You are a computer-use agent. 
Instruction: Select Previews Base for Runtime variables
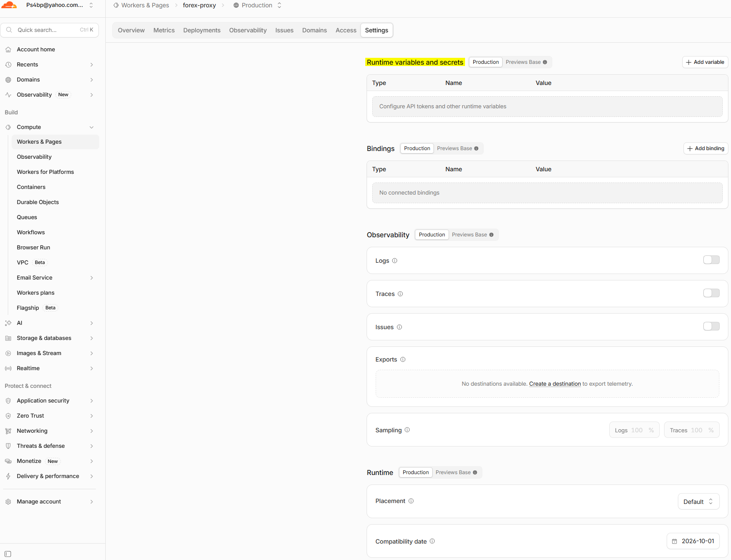[526, 62]
